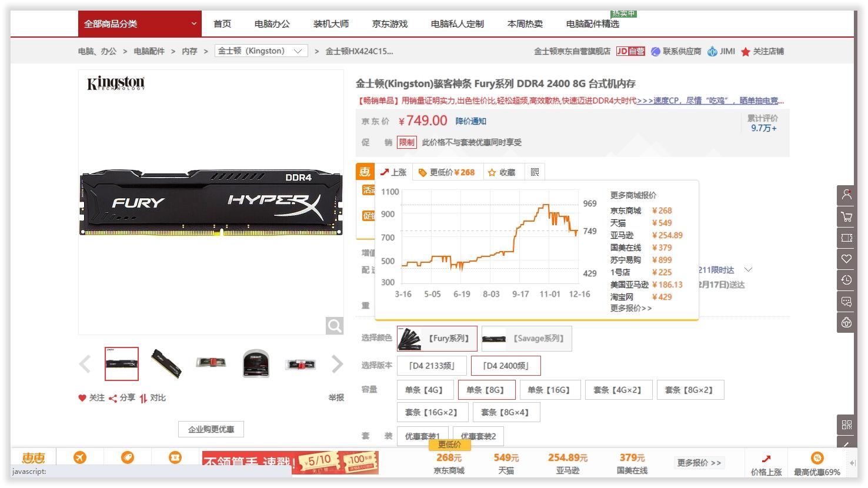Select capacity 套条【16G×2】
Viewport: 868px width, 488px height.
click(432, 412)
